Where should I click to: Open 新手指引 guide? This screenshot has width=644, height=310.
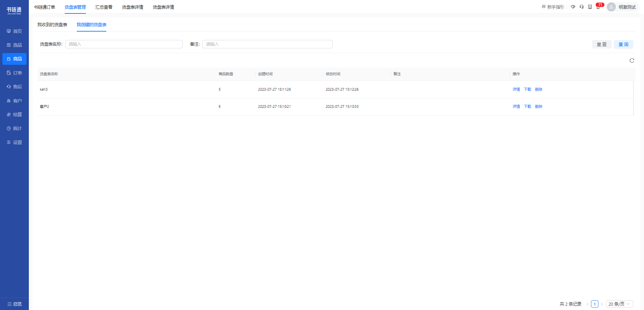pyautogui.click(x=553, y=7)
